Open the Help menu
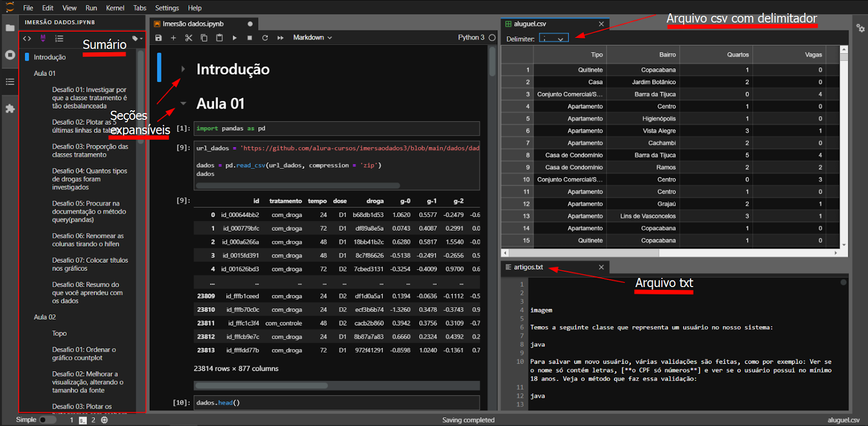Viewport: 868px width, 426px height. point(195,8)
